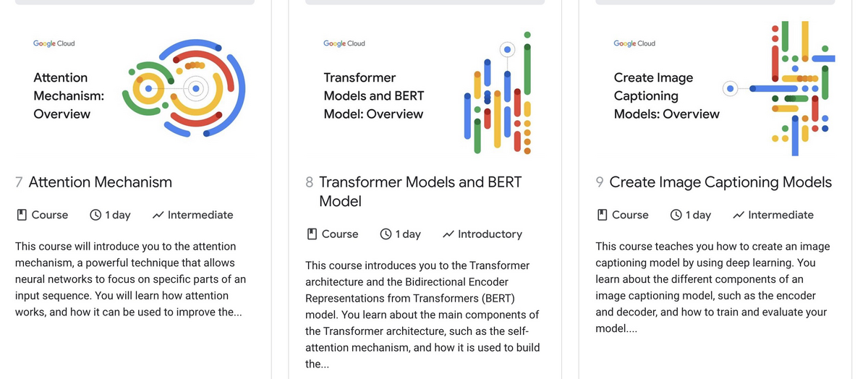
Task: Open the Transformer Models and BERT Model title
Action: tap(420, 192)
